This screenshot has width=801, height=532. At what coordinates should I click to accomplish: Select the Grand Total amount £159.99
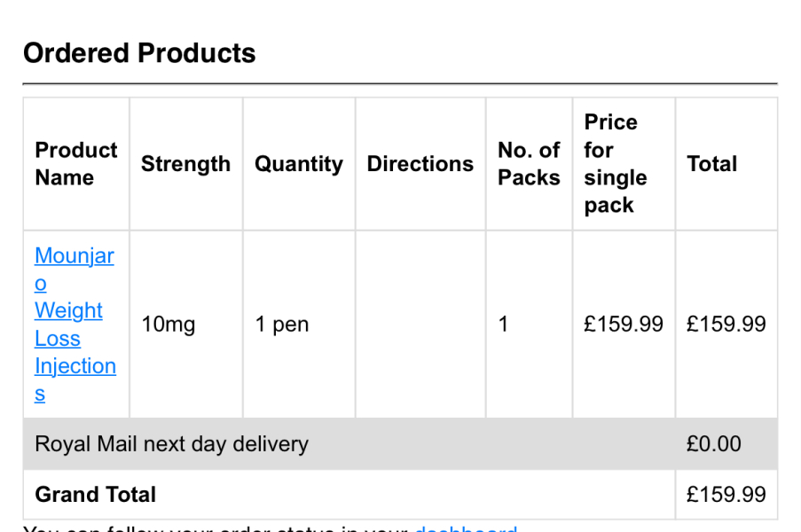pyautogui.click(x=726, y=495)
